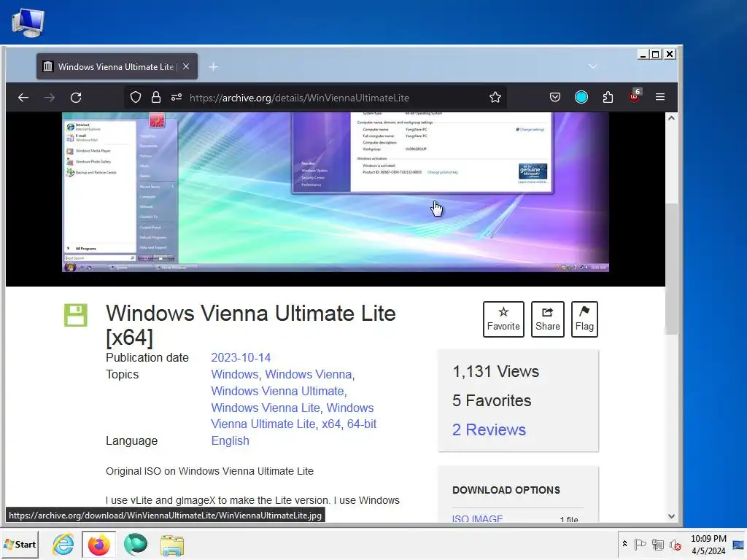Open tracking protection shield icon

point(136,98)
